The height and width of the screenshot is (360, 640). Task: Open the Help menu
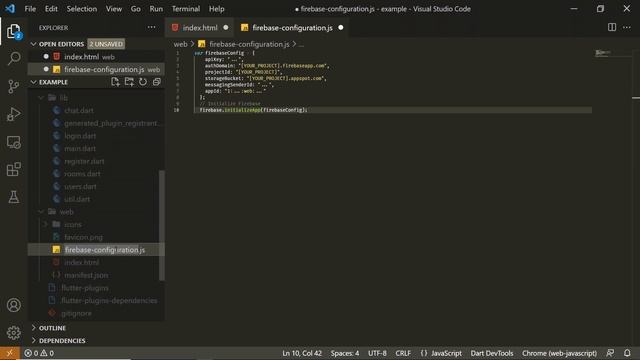[216, 9]
